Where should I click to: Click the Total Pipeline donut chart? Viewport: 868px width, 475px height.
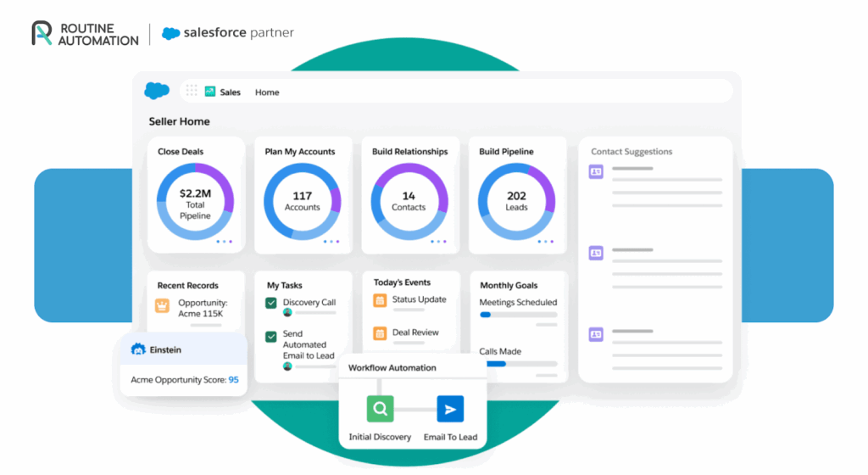(x=195, y=200)
